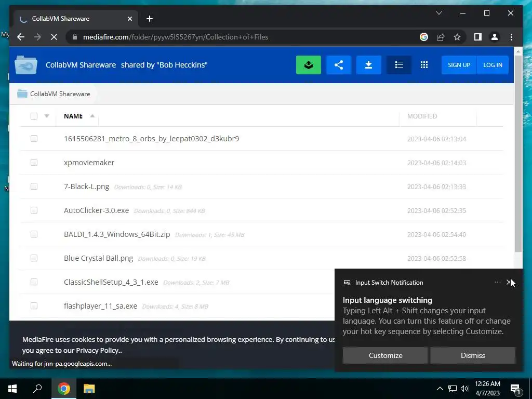Open notification options ellipsis
This screenshot has height=399, width=532.
coord(497,282)
